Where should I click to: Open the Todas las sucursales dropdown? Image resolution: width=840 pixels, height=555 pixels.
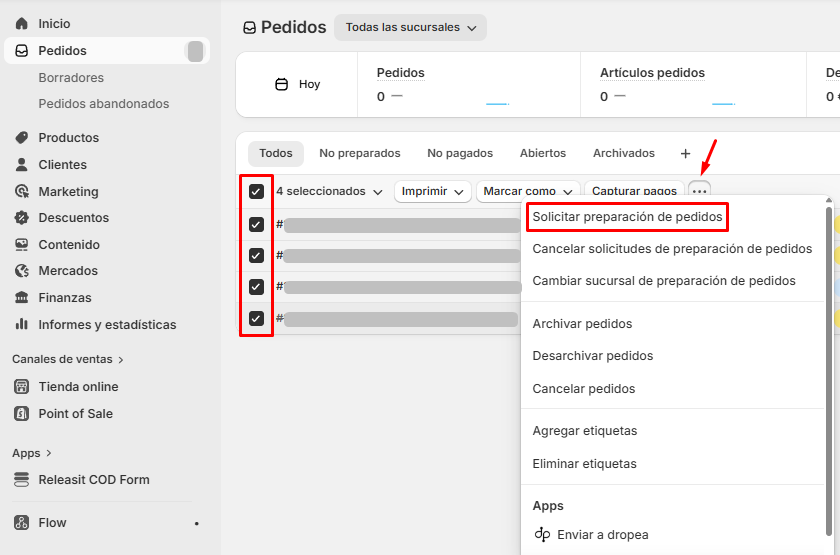click(410, 28)
